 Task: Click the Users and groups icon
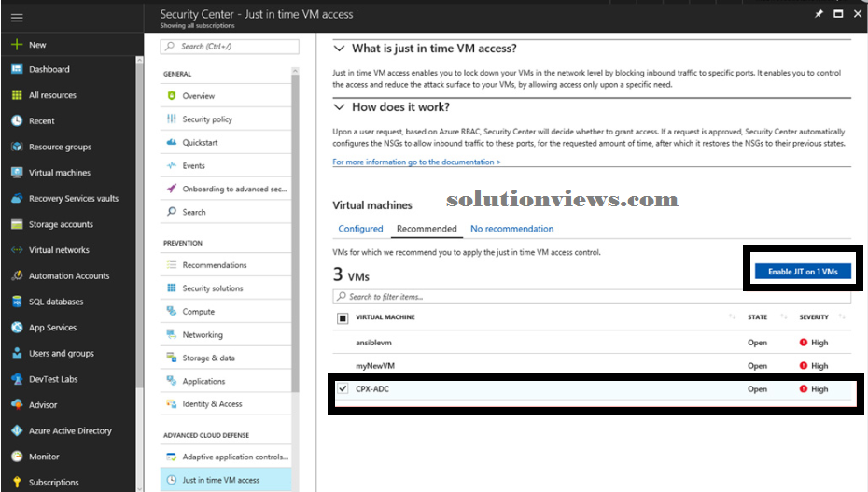coord(17,353)
